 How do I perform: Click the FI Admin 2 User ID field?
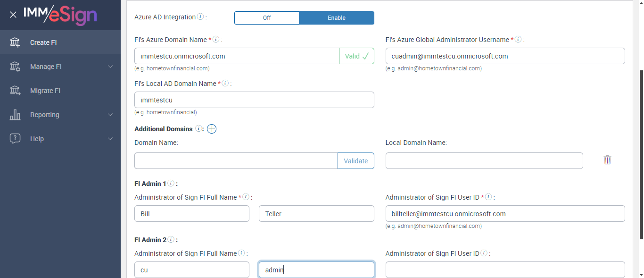click(x=505, y=270)
